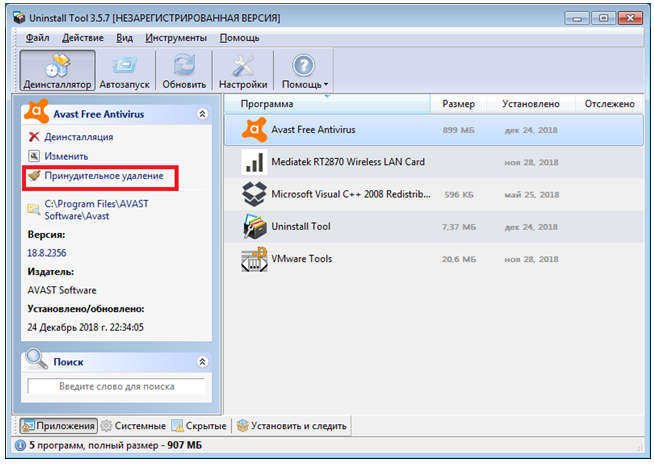Open the Деинсталлятор toolbar section

coord(57,71)
